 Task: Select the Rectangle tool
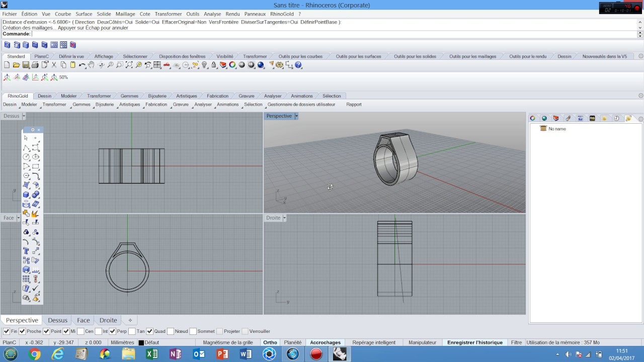click(36, 166)
